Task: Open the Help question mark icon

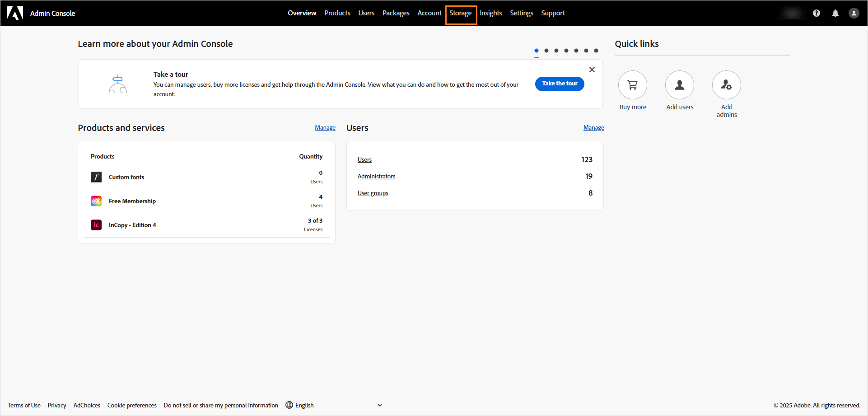Action: pos(817,13)
